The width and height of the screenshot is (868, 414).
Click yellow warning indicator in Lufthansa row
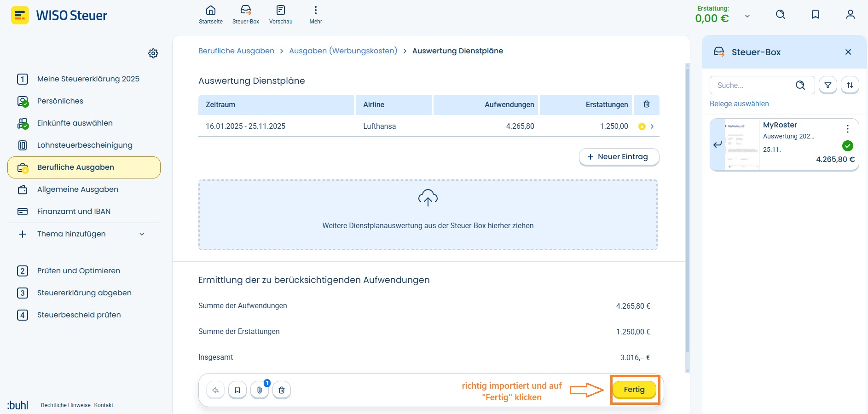[642, 126]
